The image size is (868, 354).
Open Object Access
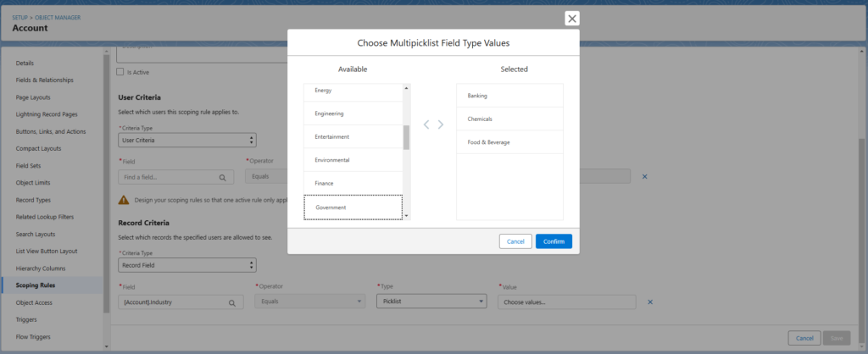tap(34, 302)
